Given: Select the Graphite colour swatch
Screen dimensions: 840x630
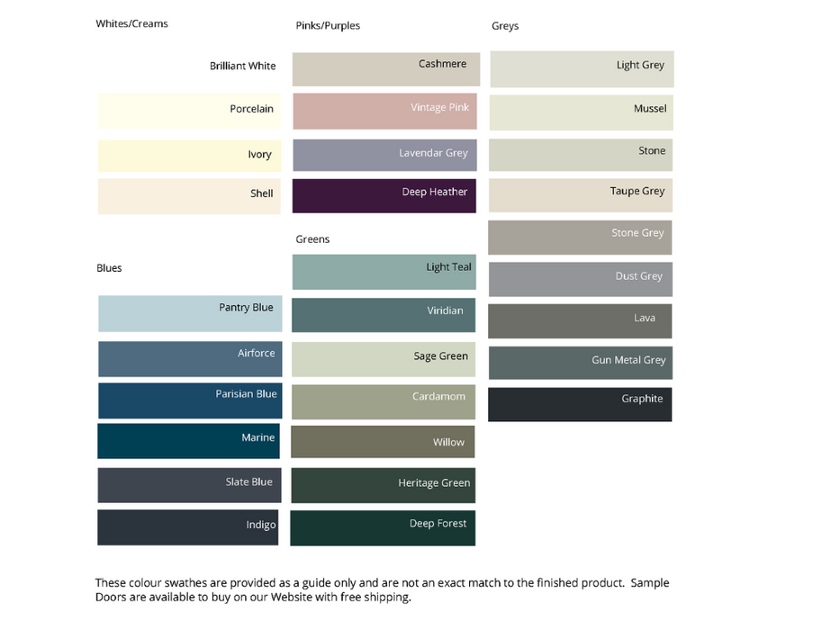Looking at the screenshot, I should point(580,404).
